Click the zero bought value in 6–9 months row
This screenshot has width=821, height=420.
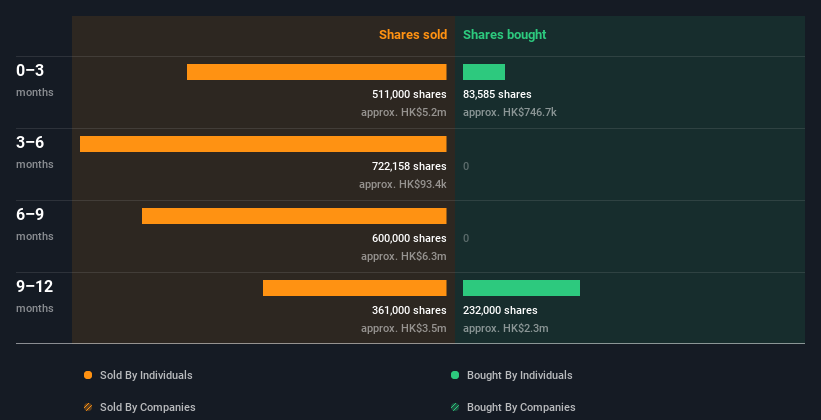[x=466, y=238]
